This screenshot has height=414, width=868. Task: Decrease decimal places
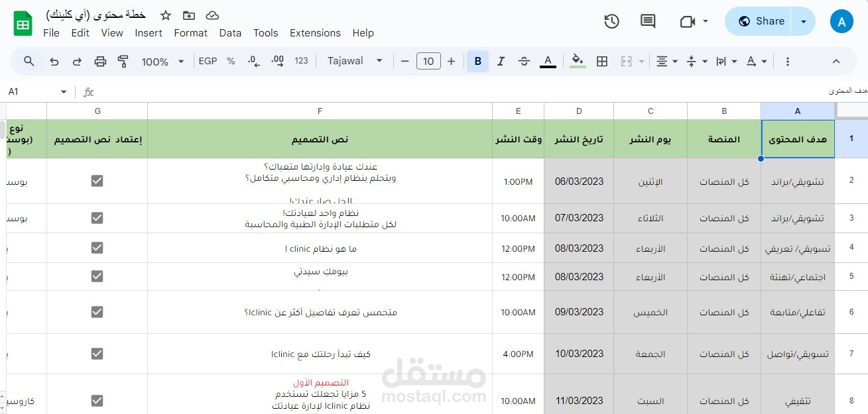coord(253,61)
